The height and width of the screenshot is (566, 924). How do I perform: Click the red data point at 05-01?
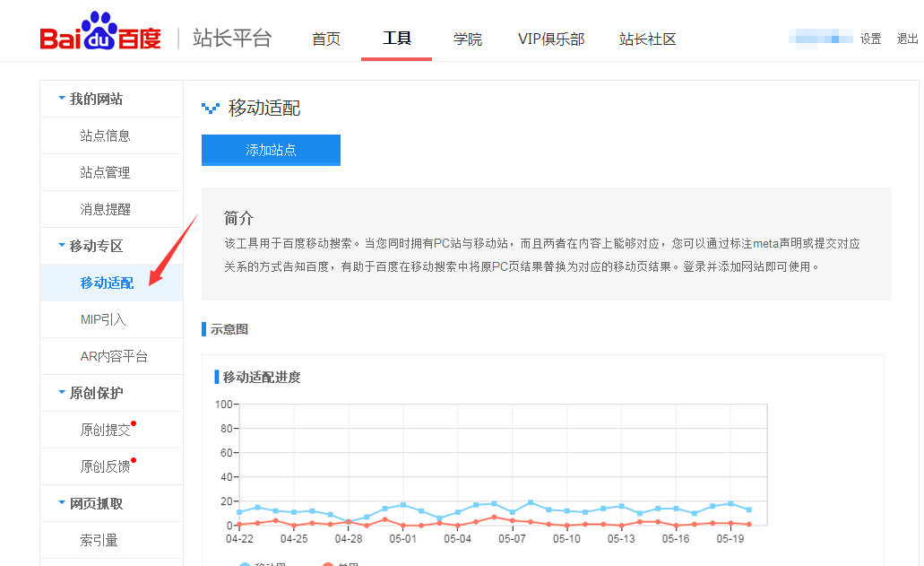pyautogui.click(x=403, y=525)
